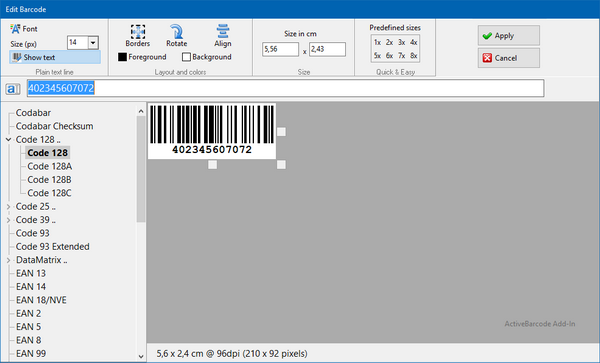
Task: Select EAN 14 barcode type
Action: coord(31,287)
